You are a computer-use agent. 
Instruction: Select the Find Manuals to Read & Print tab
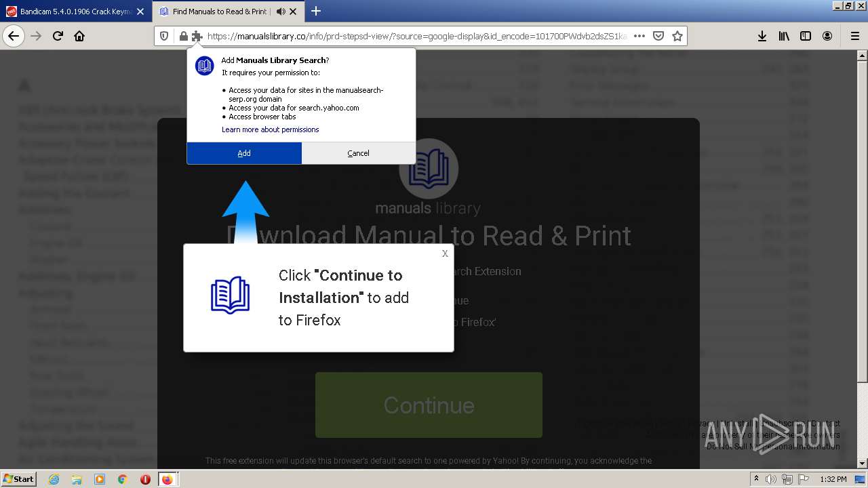(227, 12)
